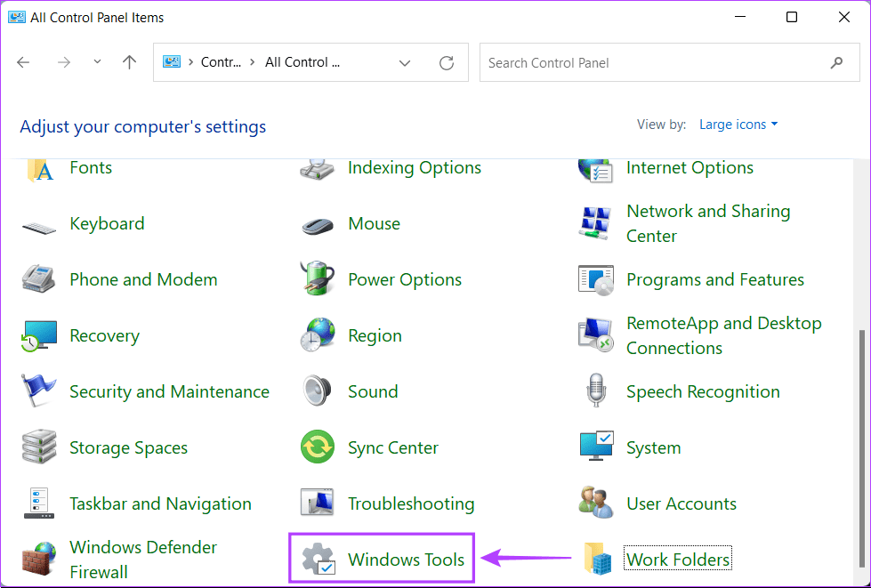Click the Security and Maintenance flag icon
The image size is (871, 588).
[38, 391]
